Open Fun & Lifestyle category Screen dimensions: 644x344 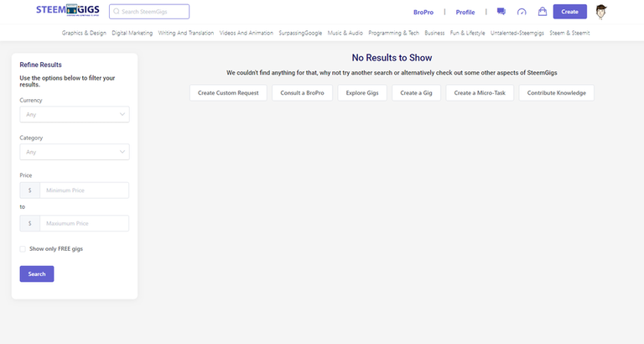click(x=467, y=33)
